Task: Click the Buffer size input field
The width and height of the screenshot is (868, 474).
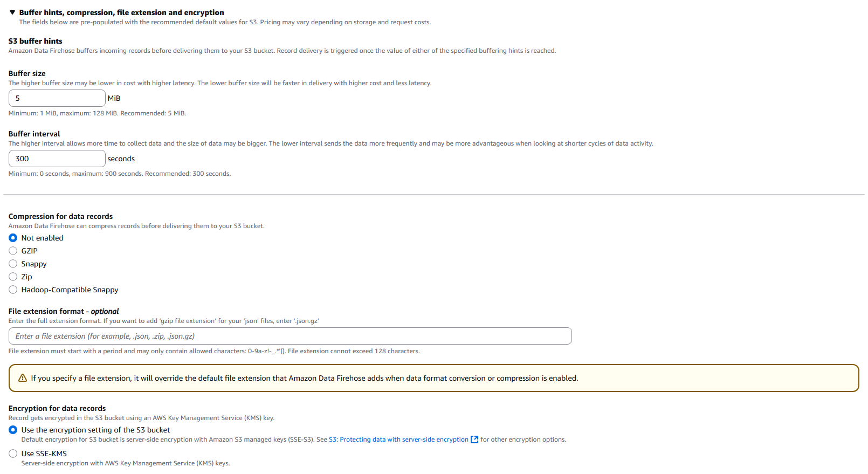Action: pyautogui.click(x=57, y=98)
